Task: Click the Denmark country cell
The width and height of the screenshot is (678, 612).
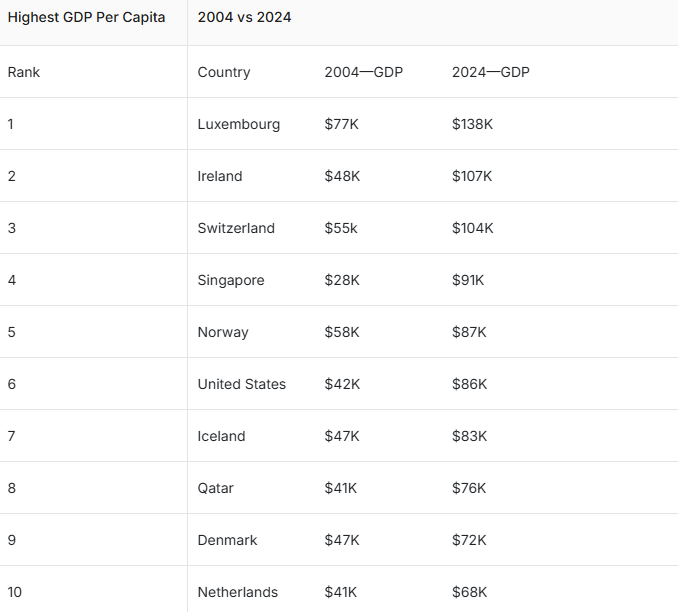Action: click(x=228, y=540)
